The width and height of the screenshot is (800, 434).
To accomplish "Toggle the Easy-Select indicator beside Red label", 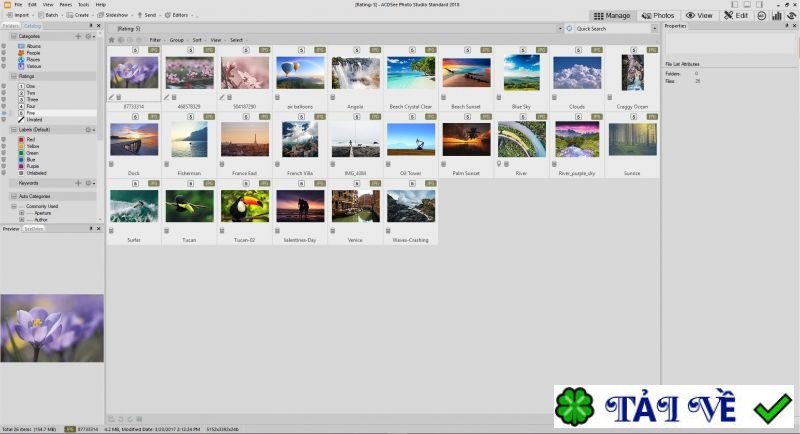I will point(4,139).
